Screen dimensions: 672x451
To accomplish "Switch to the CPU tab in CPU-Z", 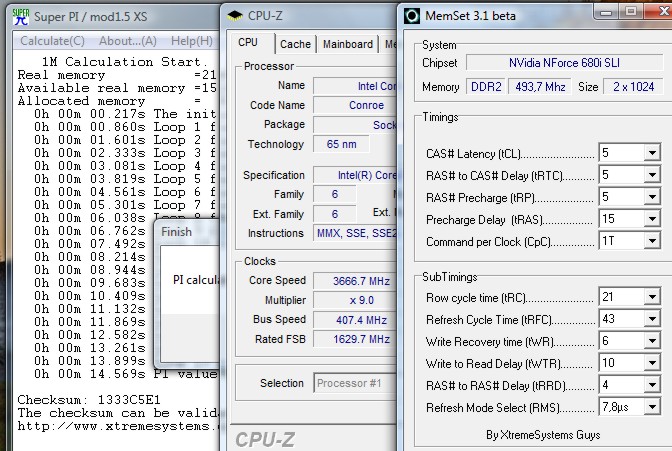I will (248, 42).
